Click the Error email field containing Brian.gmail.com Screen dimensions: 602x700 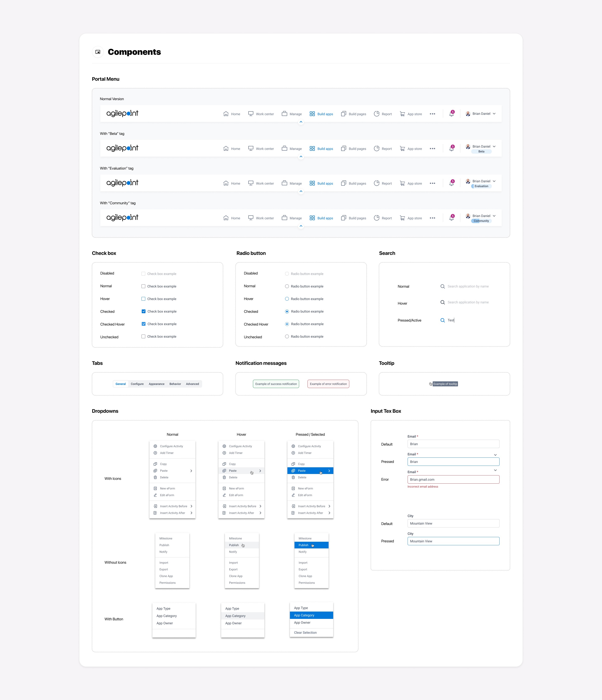[x=453, y=479]
